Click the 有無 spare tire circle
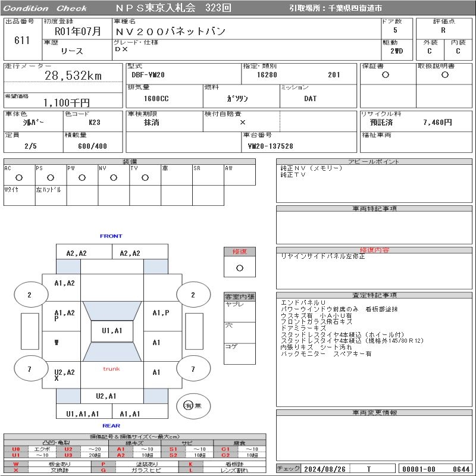Screen dimensions: 476x476 tap(193, 406)
